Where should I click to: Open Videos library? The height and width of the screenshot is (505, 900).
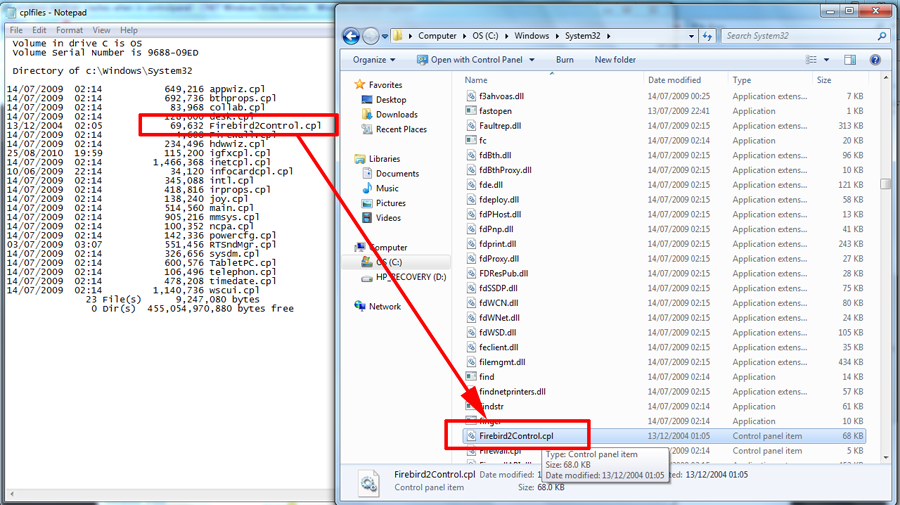(388, 218)
